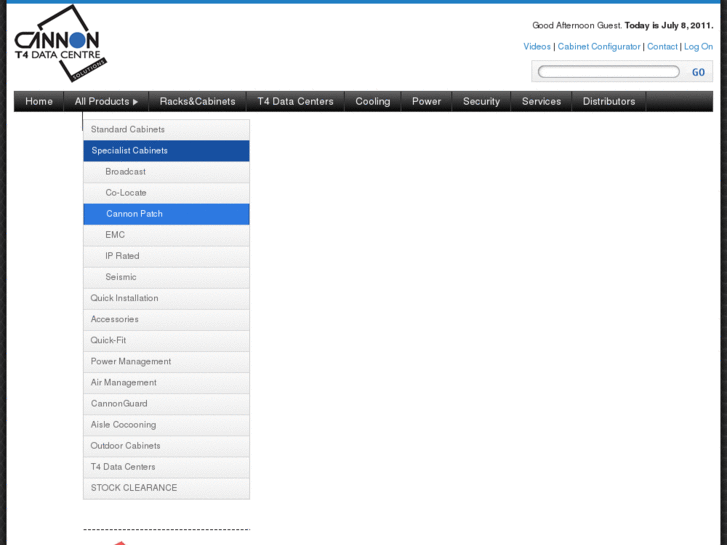Viewport: 727px width, 545px height.
Task: Select Quick-Fit in the sidebar
Action: pos(166,340)
